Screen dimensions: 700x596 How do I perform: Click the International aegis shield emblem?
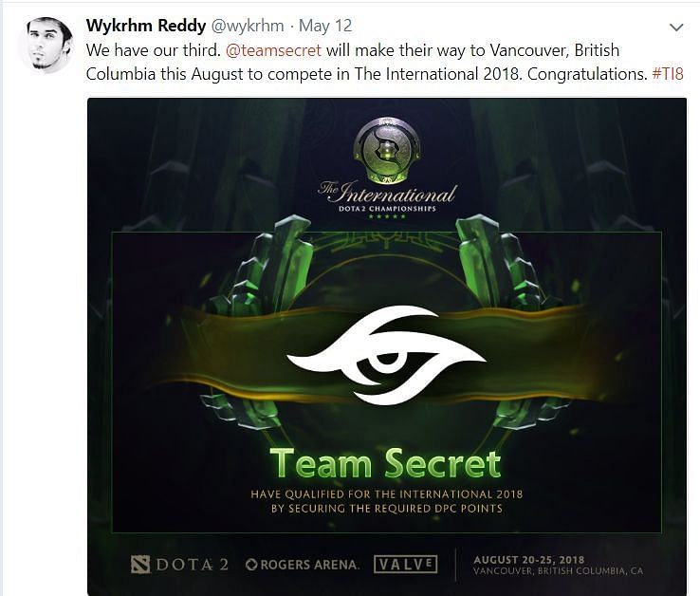[x=387, y=151]
